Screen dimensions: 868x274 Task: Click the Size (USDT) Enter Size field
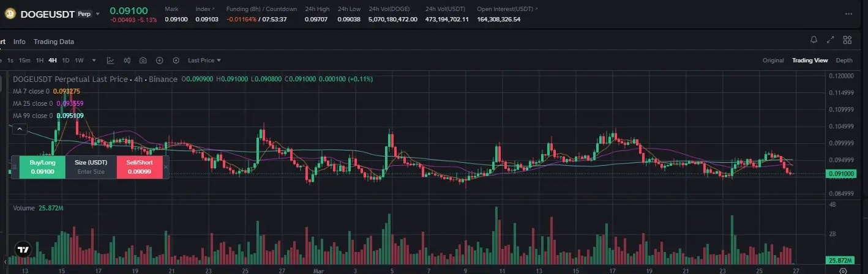coord(91,167)
